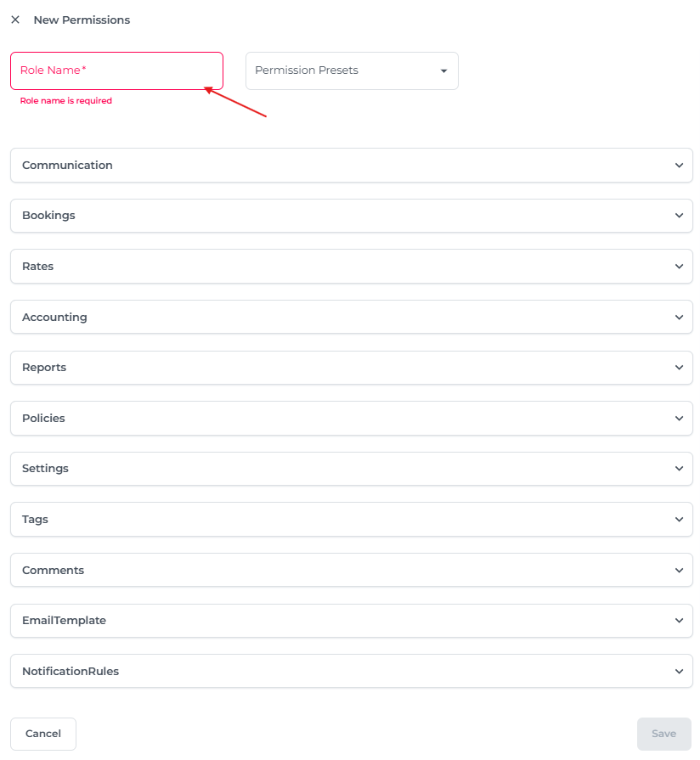
Task: Click the chevron icon beside Accounting
Action: click(679, 318)
